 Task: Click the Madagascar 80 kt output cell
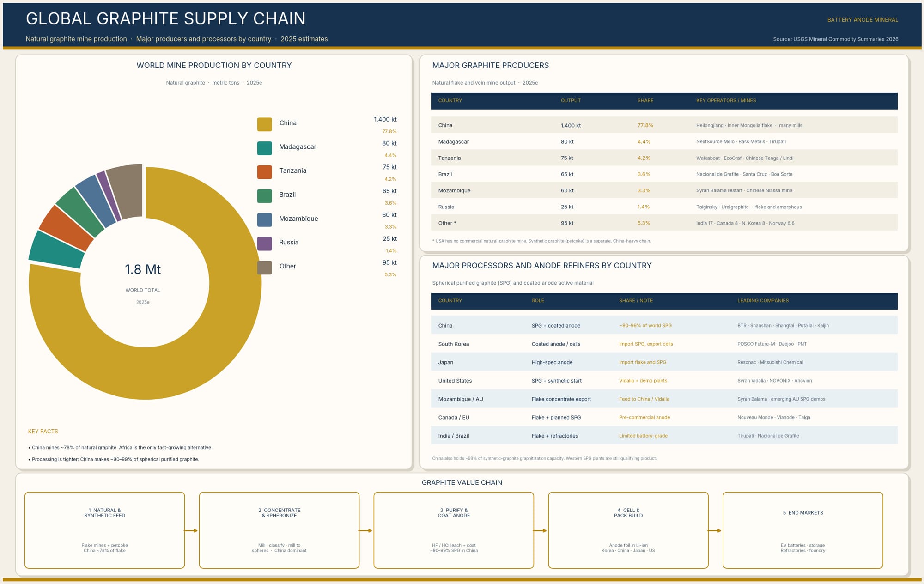point(567,142)
